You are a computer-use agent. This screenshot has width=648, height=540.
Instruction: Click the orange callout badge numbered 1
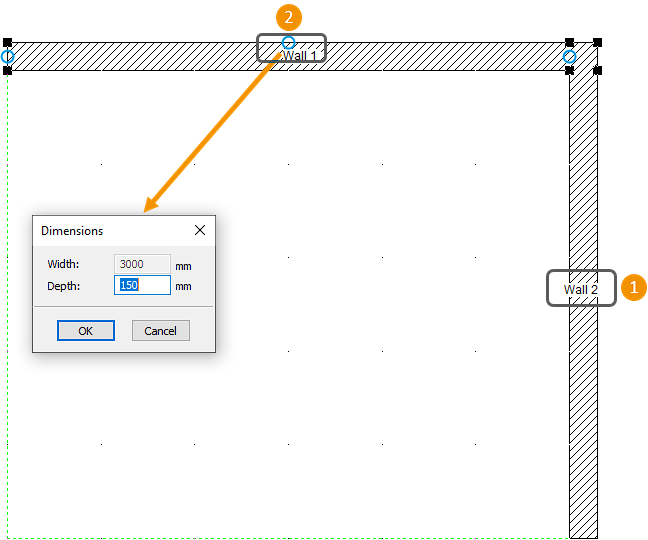pos(633,288)
